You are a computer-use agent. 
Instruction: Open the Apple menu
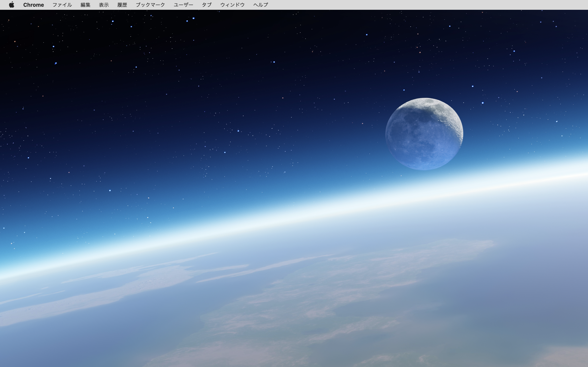point(11,5)
